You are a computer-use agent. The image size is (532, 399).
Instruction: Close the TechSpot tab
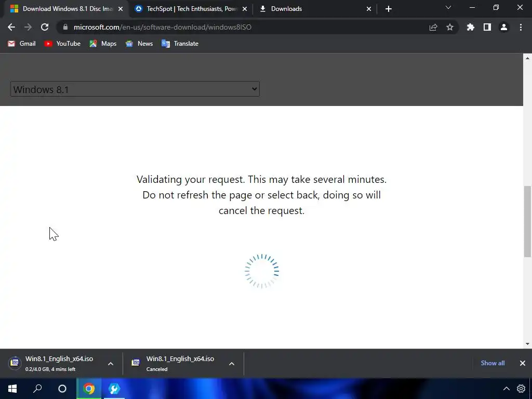245,9
